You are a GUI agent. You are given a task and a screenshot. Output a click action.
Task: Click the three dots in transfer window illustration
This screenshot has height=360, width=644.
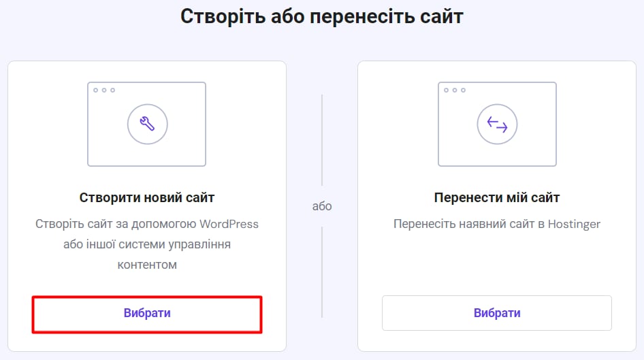click(454, 90)
